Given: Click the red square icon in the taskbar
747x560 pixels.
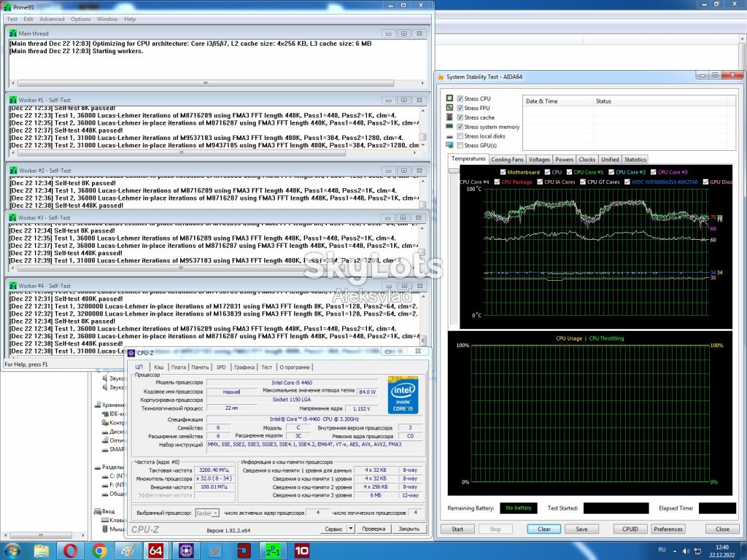Looking at the screenshot, I should click(x=244, y=551).
